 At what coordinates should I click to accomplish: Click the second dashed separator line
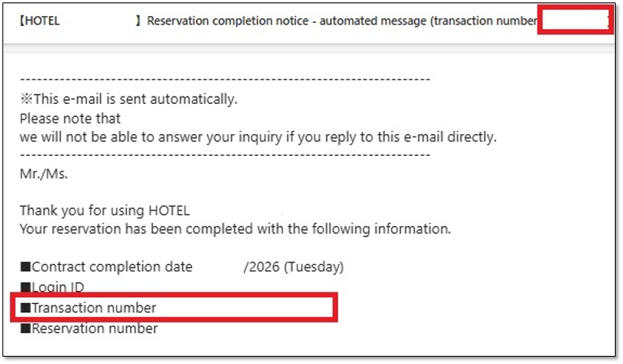point(224,154)
